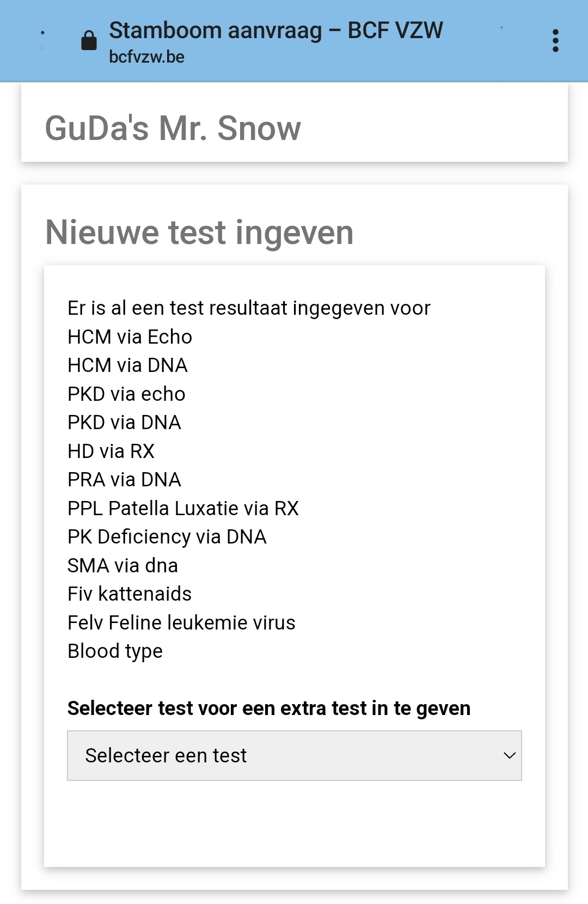Click the padlock site security icon
Screen dimensions: 588x904
click(89, 40)
